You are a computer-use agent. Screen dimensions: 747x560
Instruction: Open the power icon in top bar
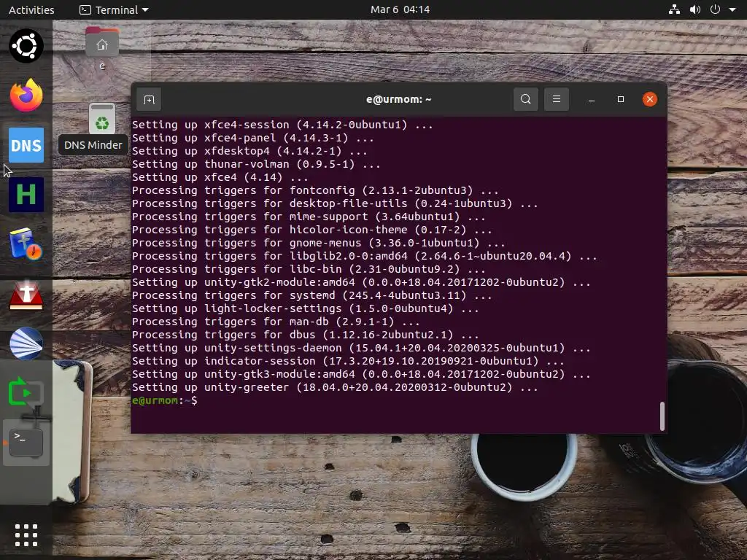[x=715, y=9]
